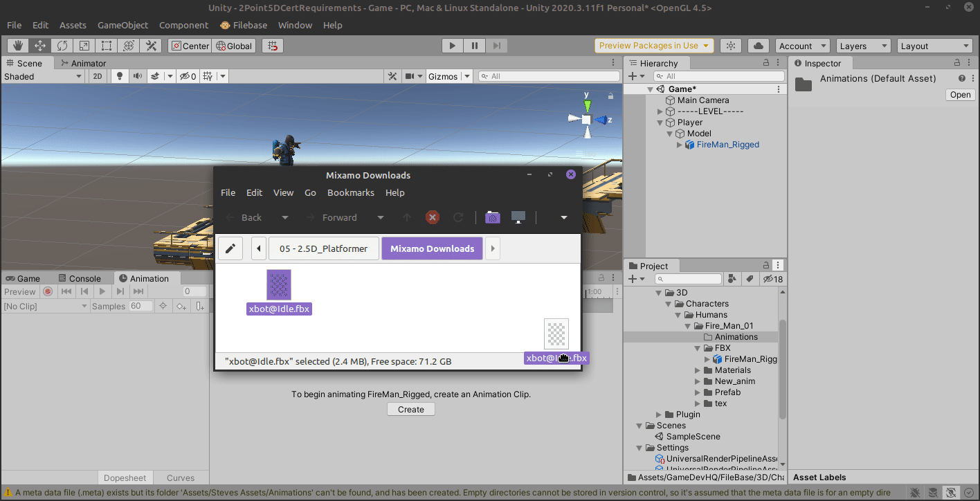
Task: Expand the -----LEVEL----- object
Action: click(x=660, y=111)
